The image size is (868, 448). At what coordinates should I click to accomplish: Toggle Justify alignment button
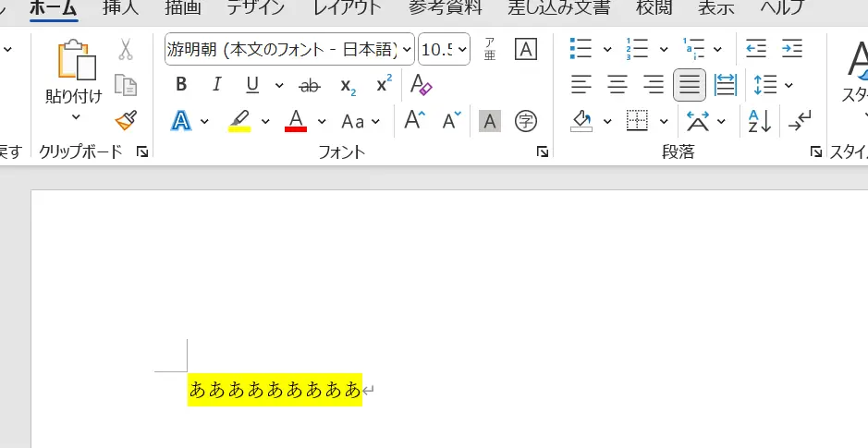(x=690, y=85)
